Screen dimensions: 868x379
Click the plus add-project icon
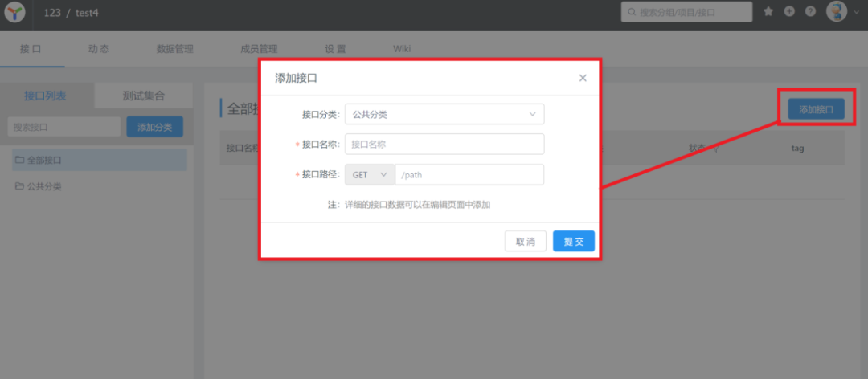[x=789, y=11]
